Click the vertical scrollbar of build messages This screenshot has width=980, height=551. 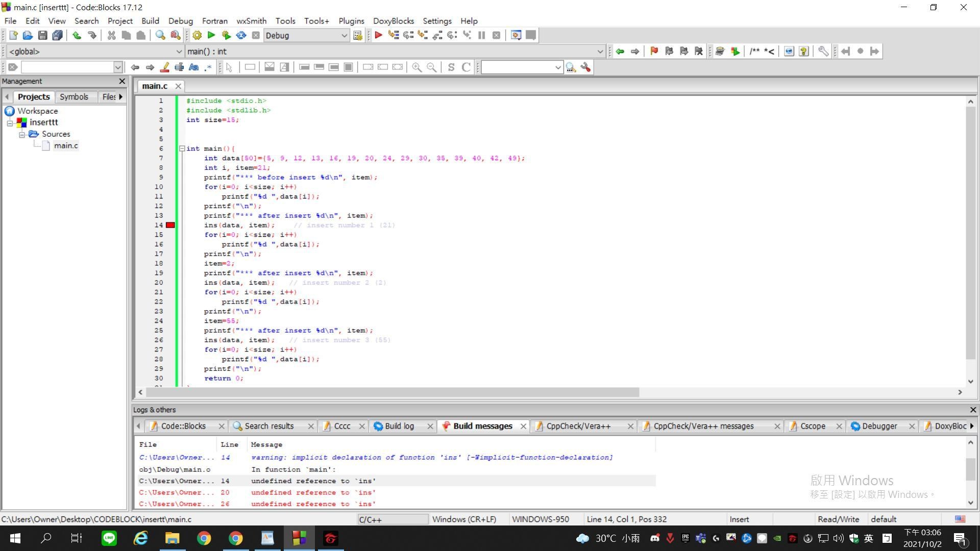coord(970,469)
